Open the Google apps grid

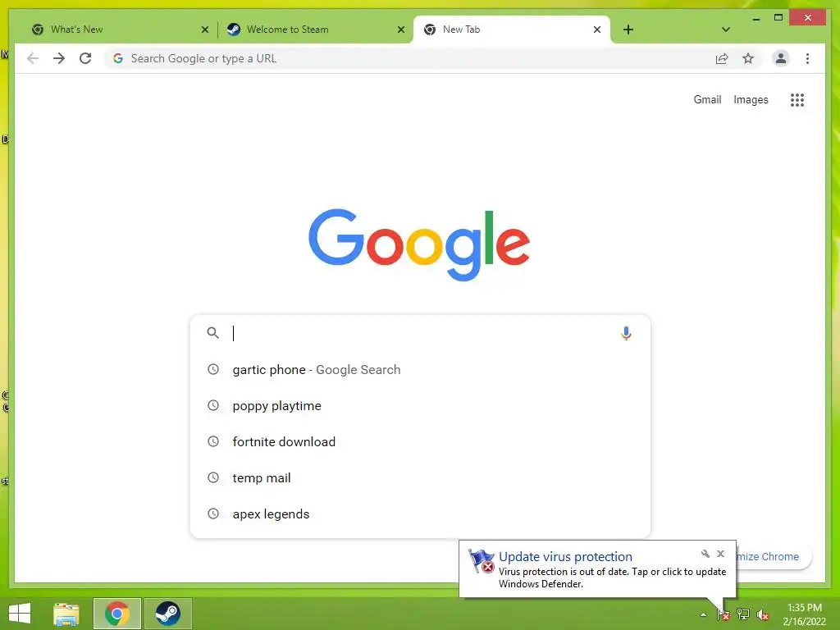click(x=797, y=99)
